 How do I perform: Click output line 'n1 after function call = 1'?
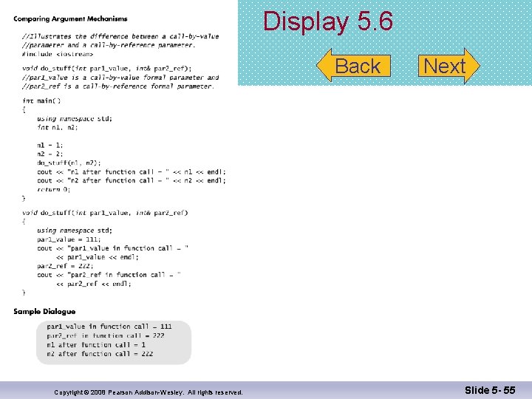click(96, 345)
